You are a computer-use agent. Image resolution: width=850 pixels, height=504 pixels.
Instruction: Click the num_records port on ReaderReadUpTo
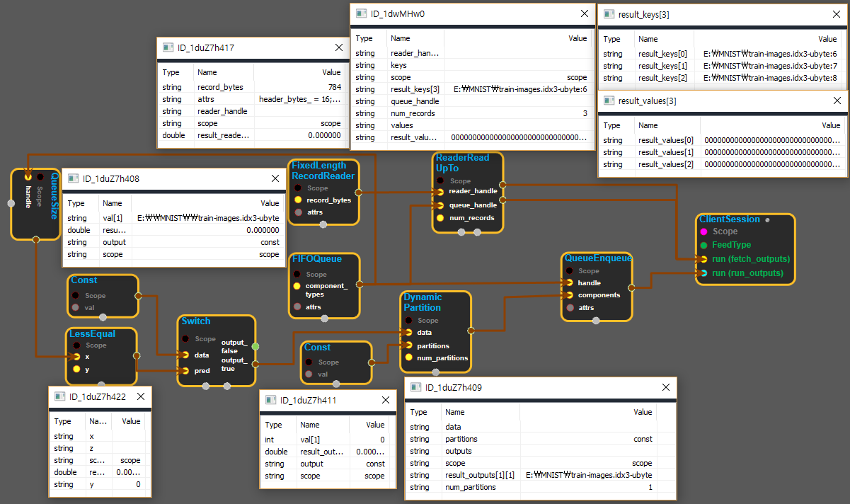(440, 218)
